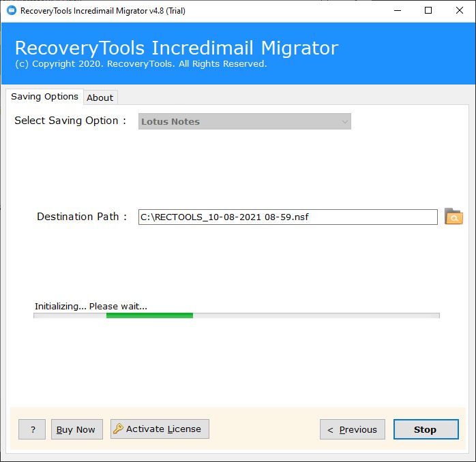Open the About tab
Viewport: 476px width, 462px height.
[100, 97]
